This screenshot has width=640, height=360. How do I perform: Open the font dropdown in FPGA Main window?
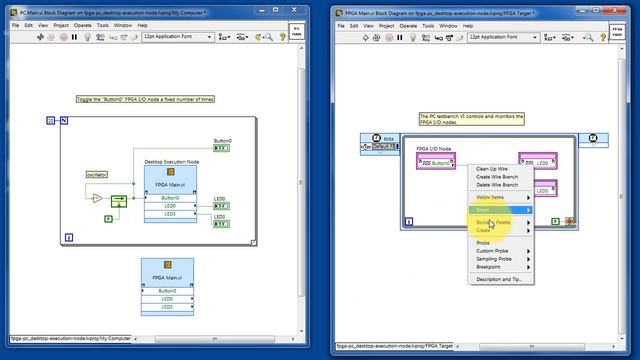click(x=504, y=37)
